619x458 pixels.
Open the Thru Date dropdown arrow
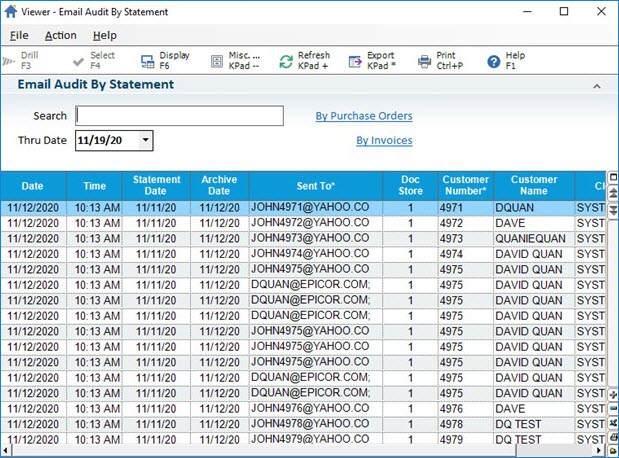[145, 141]
